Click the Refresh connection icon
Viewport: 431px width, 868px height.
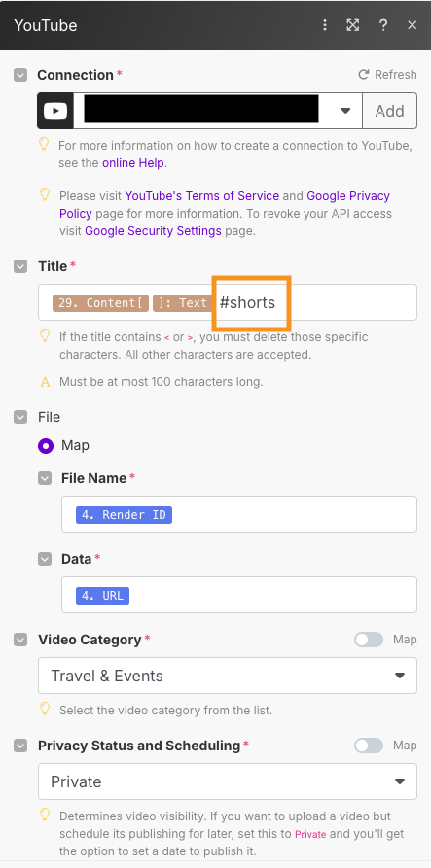tap(364, 75)
